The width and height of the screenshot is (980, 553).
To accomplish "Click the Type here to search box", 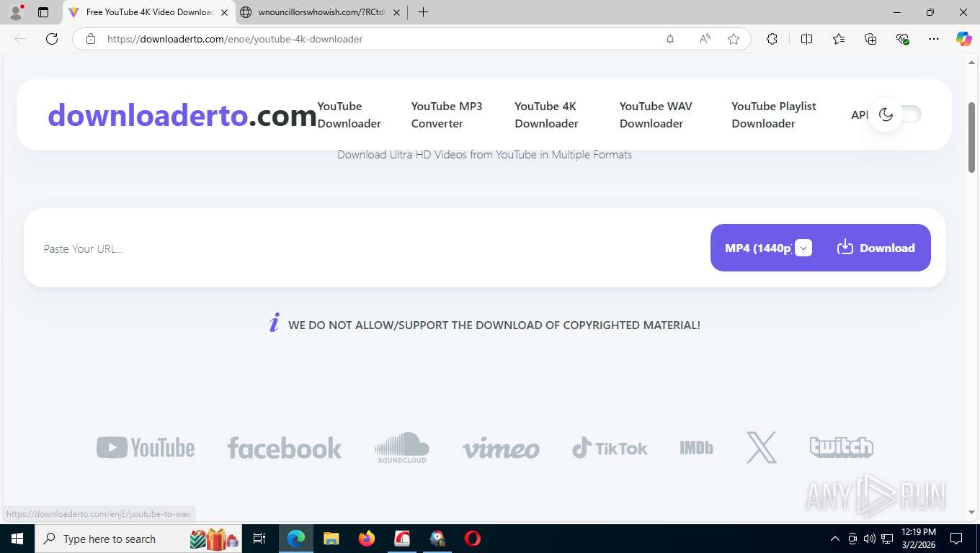I will [x=138, y=539].
